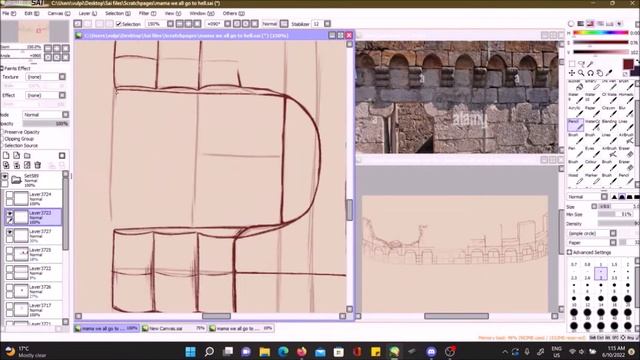Open the Window menu
Screen dimensions: 640x360
pos(202,13)
